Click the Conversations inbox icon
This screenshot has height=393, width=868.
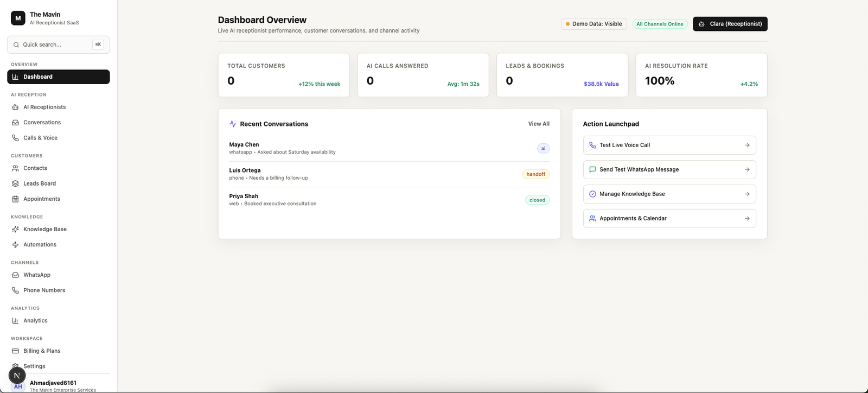click(15, 123)
